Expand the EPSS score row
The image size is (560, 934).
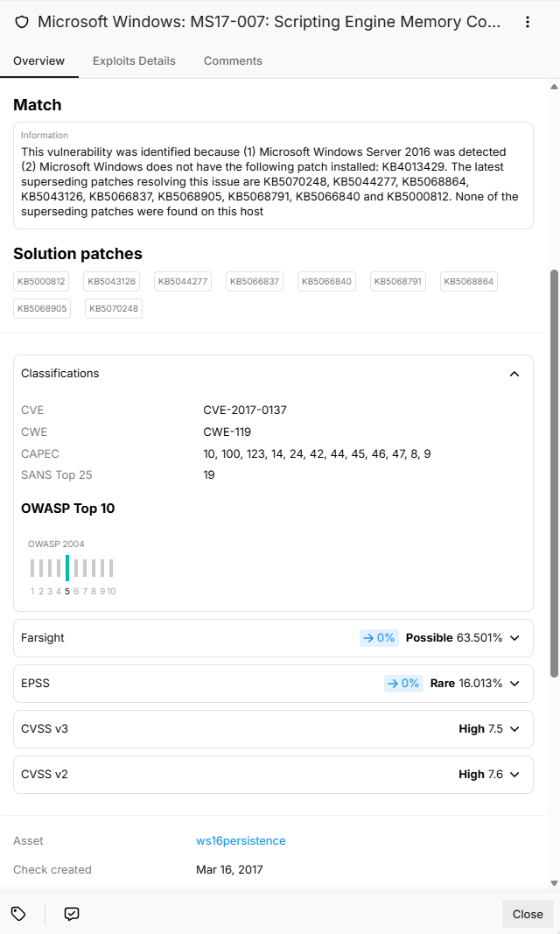point(273,684)
